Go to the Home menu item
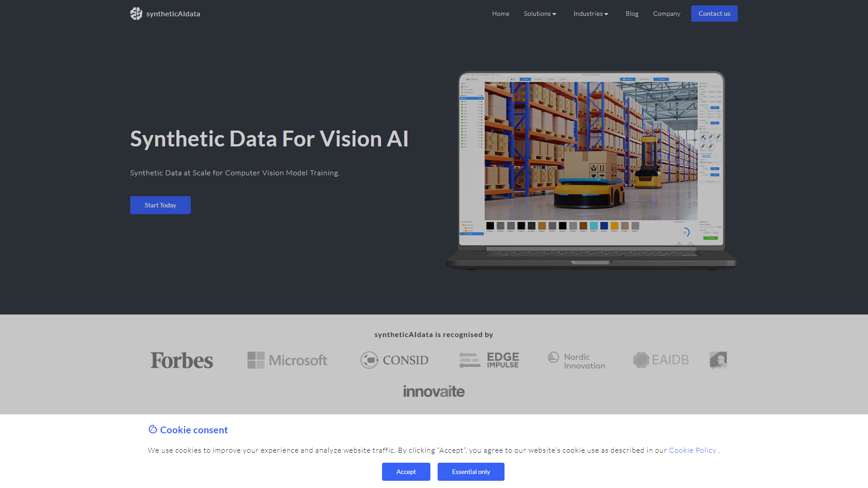 tap(500, 14)
